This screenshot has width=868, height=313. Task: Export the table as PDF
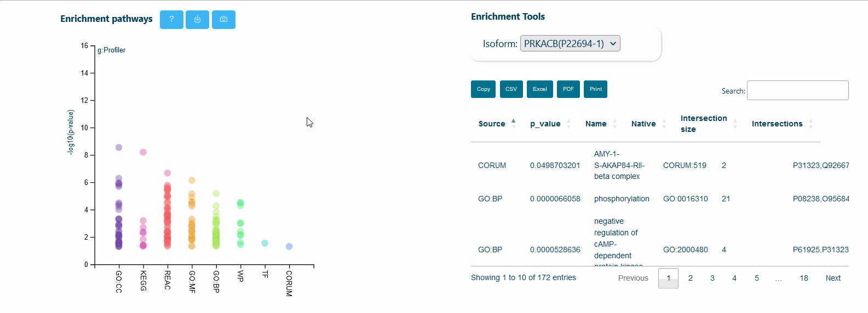click(568, 89)
